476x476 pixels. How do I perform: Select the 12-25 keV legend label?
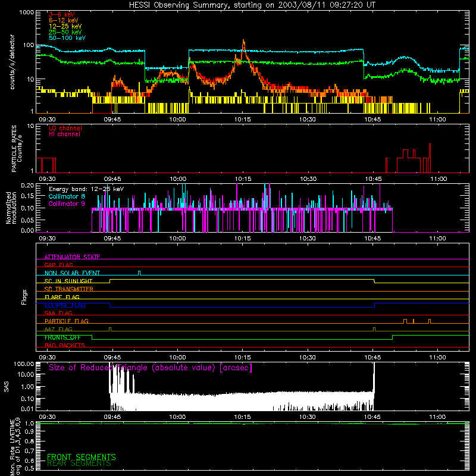[x=65, y=26]
